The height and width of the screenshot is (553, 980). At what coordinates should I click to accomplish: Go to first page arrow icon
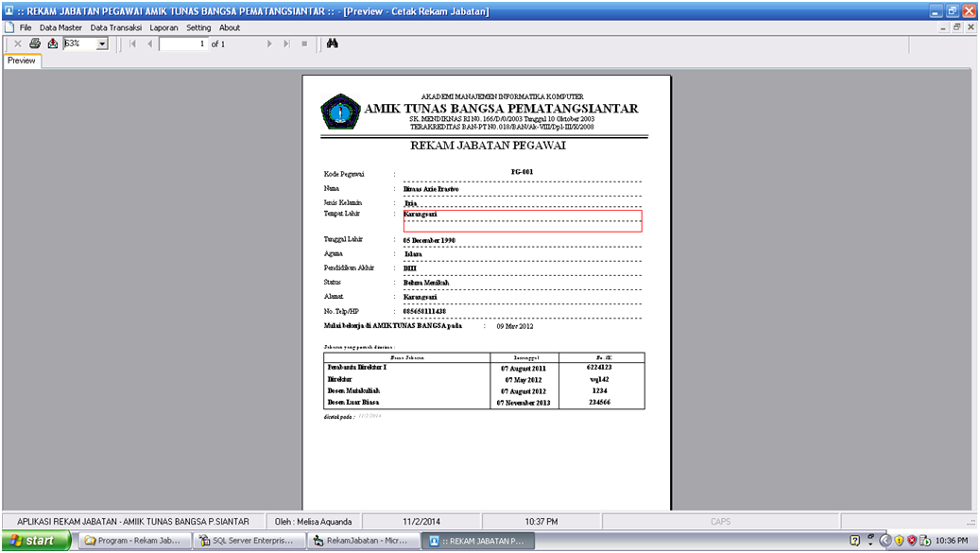132,43
